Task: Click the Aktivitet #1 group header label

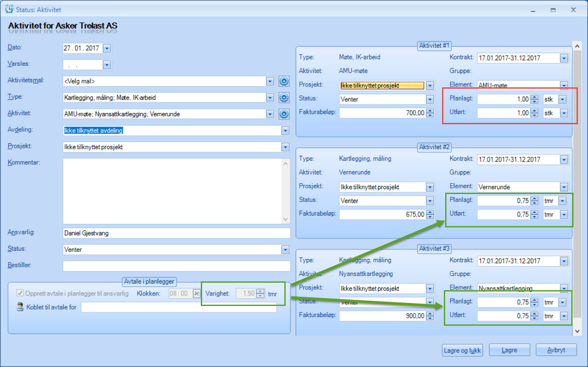Action: point(434,46)
